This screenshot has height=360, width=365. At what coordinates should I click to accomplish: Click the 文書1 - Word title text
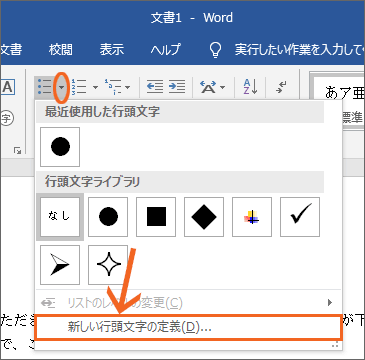[192, 18]
